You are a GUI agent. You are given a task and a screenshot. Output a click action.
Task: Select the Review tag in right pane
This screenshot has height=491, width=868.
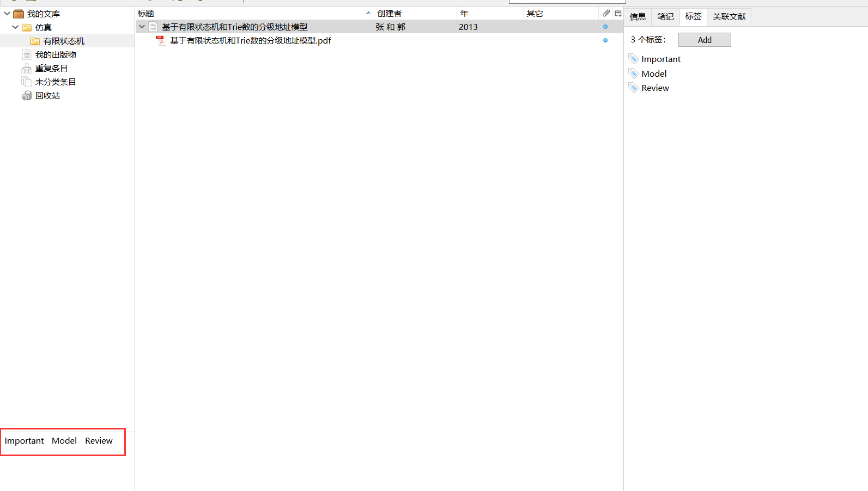pyautogui.click(x=655, y=88)
